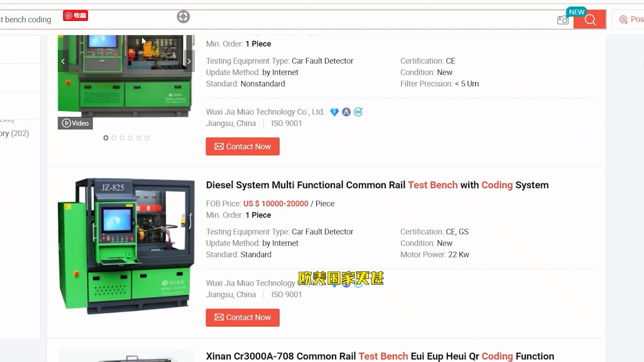The image size is (644, 362).
Task: Click audited supplier badge of first supplier
Action: tap(346, 112)
